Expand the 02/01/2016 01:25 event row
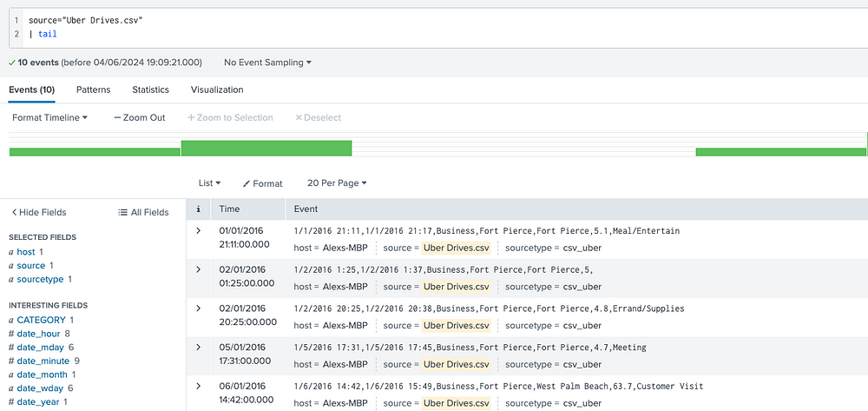Image resolution: width=868 pixels, height=411 pixels. [198, 269]
